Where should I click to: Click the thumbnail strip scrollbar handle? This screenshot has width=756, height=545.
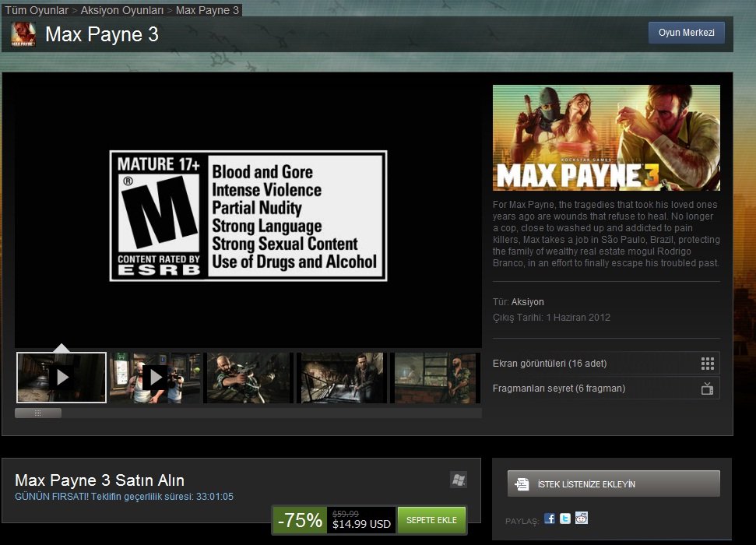(x=38, y=413)
